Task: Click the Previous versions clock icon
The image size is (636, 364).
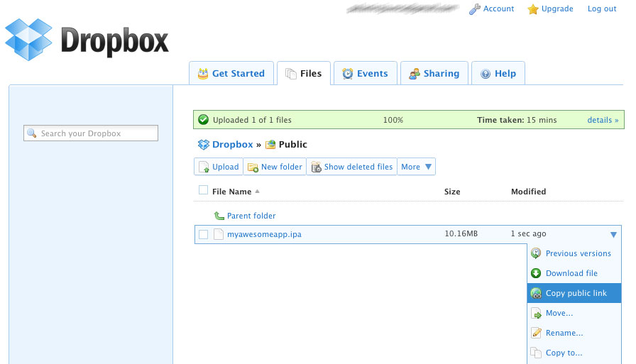Action: (x=536, y=253)
